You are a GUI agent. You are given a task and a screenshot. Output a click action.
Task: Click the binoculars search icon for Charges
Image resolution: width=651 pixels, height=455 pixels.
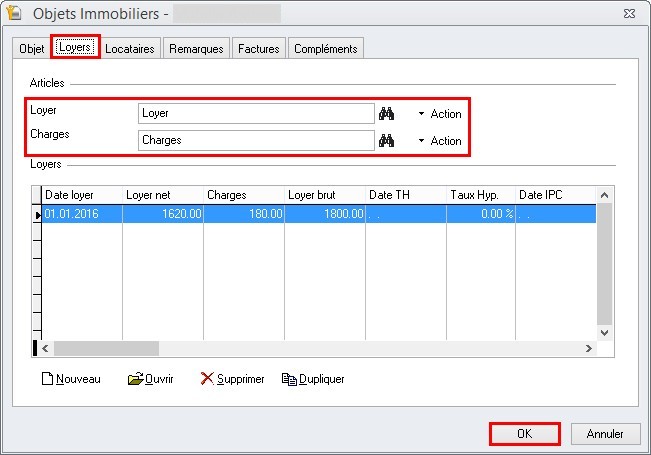point(387,141)
